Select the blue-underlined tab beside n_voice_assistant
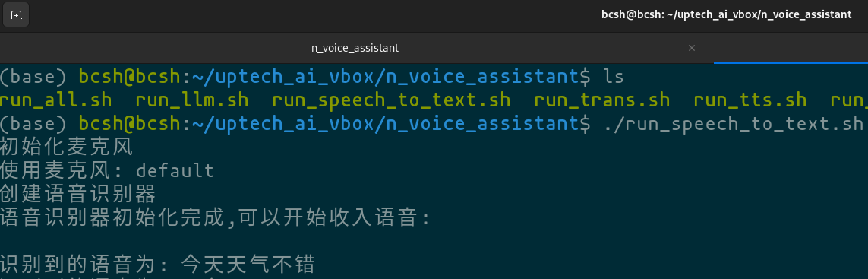This screenshot has height=279, width=868. (x=791, y=48)
